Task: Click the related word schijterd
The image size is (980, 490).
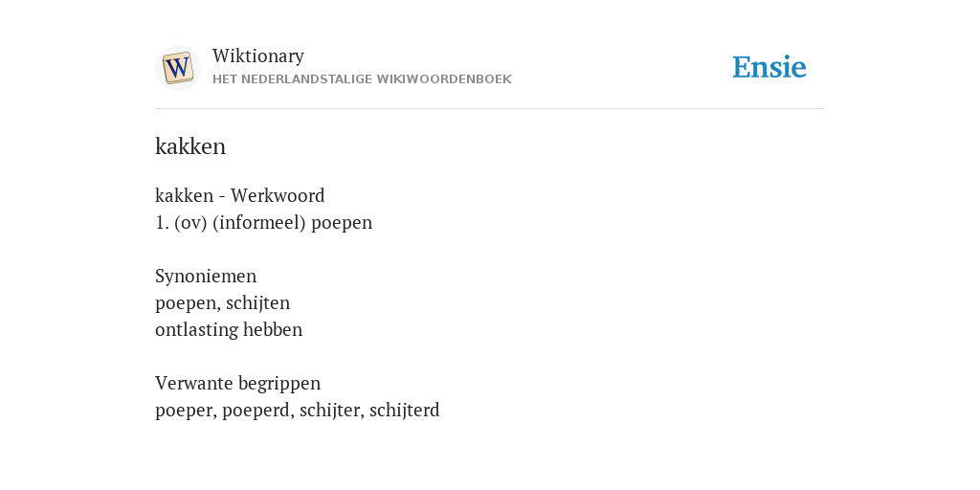Action: tap(405, 410)
